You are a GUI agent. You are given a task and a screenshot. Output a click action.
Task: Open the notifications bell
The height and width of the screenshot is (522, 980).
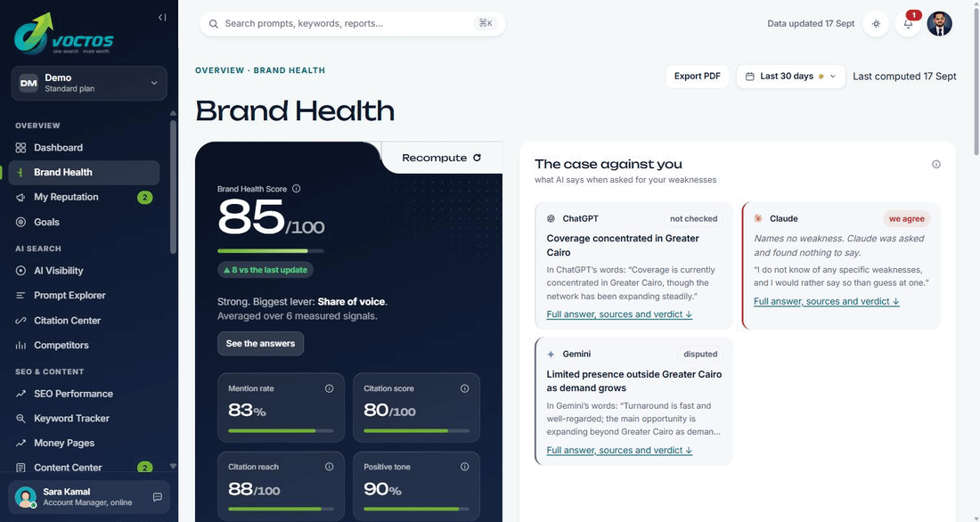click(908, 24)
